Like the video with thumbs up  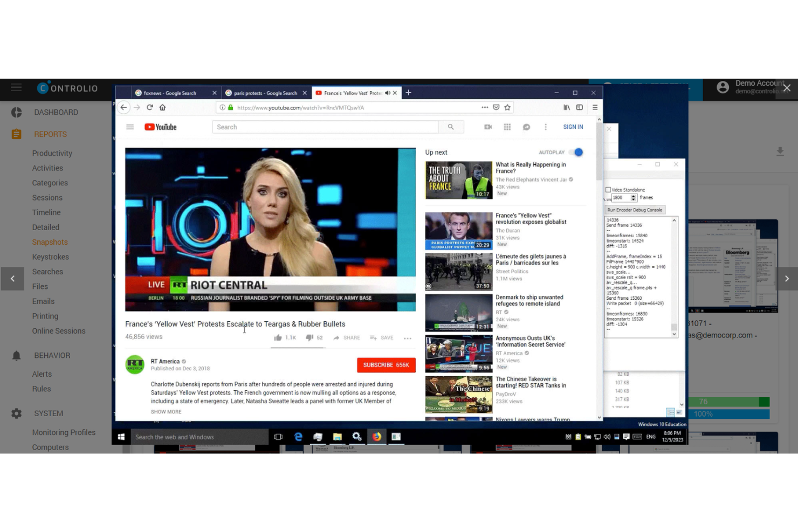pos(278,338)
